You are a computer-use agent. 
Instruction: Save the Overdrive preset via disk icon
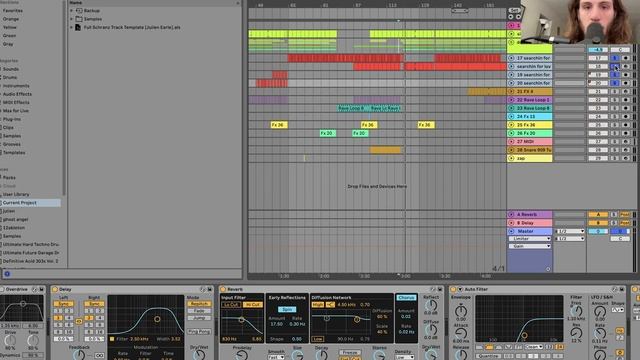41,289
